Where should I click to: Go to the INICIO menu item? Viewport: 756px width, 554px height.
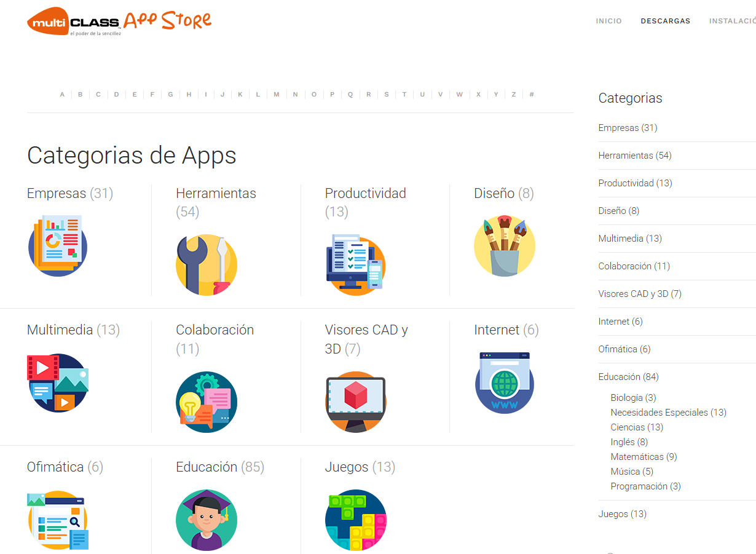pos(609,21)
